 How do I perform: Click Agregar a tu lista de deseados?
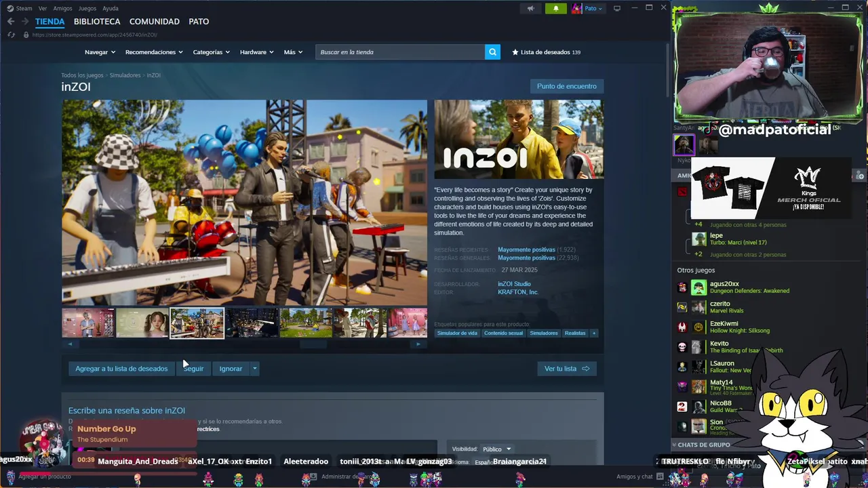coord(121,369)
